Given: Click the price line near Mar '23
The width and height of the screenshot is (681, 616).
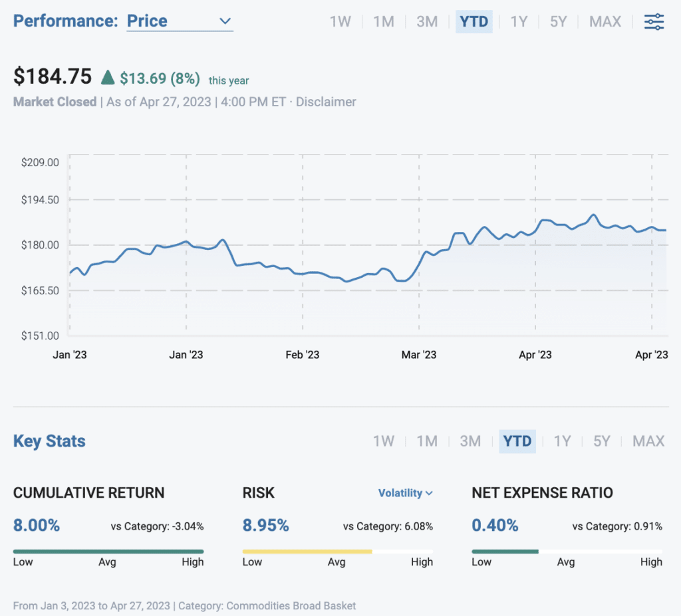Looking at the screenshot, I should pyautogui.click(x=419, y=264).
